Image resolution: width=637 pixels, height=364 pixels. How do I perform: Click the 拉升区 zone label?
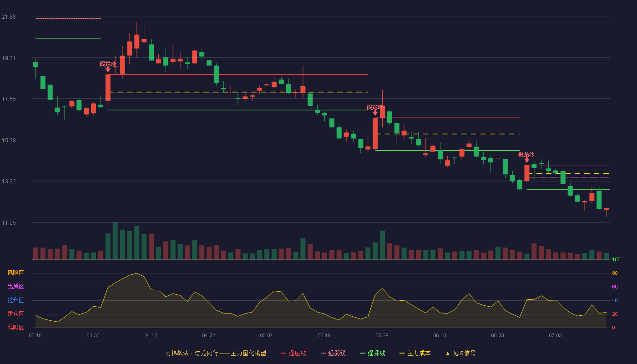pos(15,300)
